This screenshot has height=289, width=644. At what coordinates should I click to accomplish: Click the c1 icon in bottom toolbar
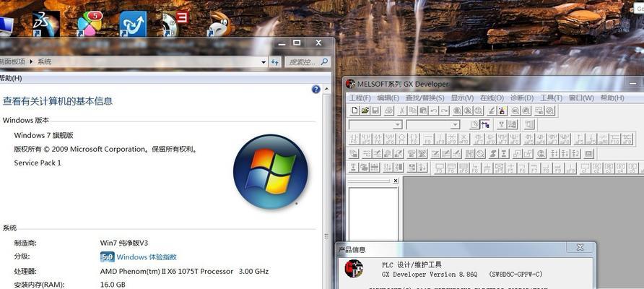[586, 168]
